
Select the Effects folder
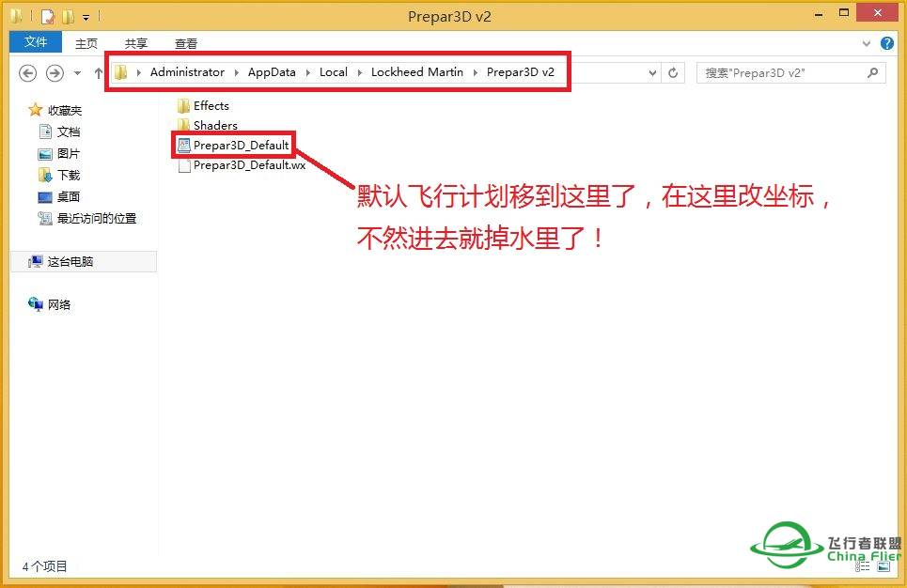pyautogui.click(x=211, y=106)
